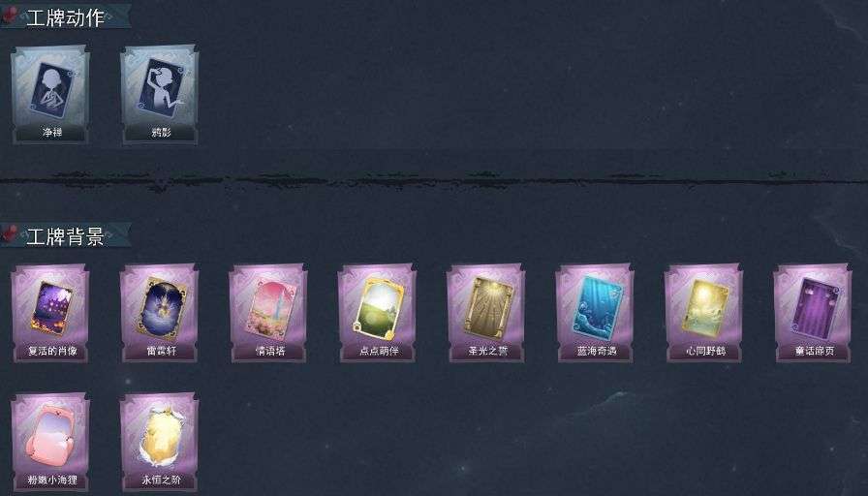Click the 工牌背景 section header
The image size is (868, 496).
coord(65,236)
